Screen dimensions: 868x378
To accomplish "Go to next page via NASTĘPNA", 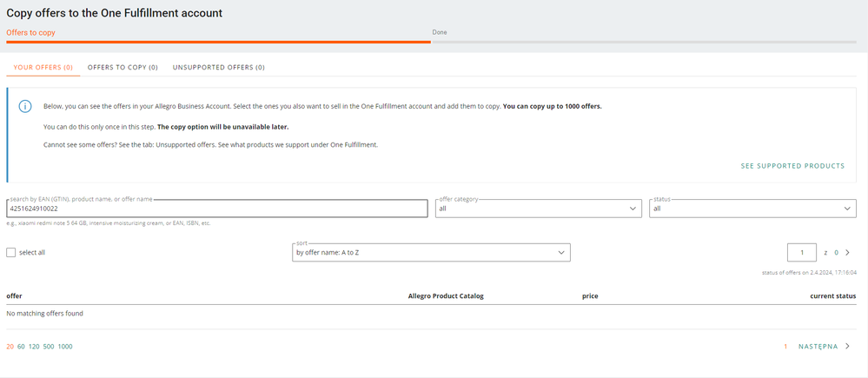I will pos(818,347).
